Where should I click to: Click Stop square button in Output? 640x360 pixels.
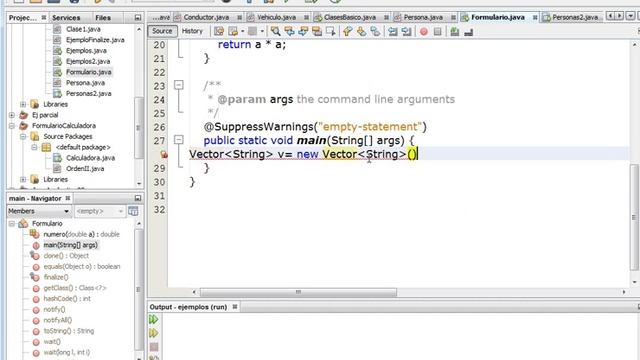pos(154,347)
